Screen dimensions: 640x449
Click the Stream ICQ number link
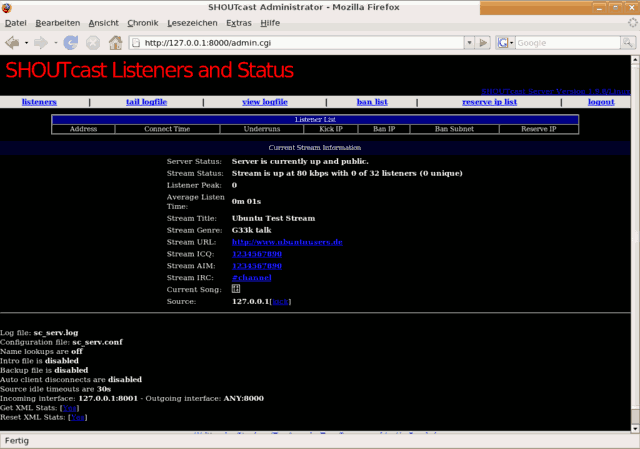click(x=257, y=254)
